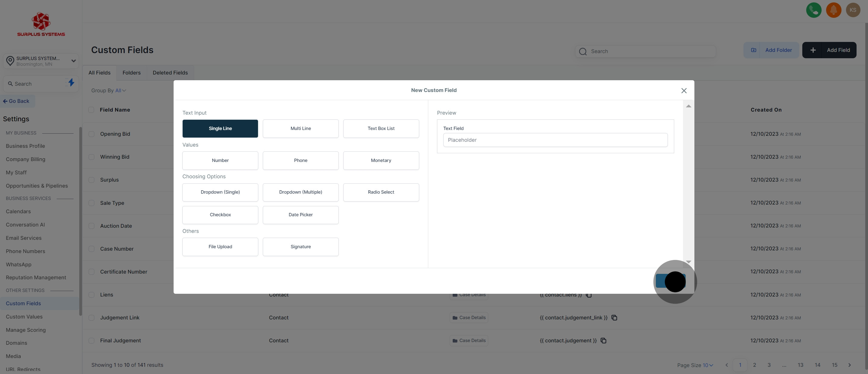
Task: Open the Group By All dropdown
Action: click(120, 90)
